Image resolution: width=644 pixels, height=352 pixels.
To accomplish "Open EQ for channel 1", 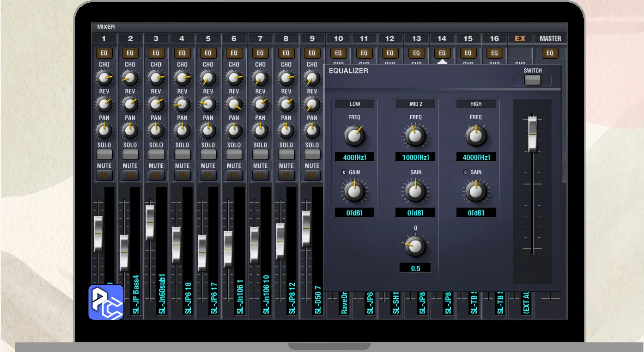I will pyautogui.click(x=104, y=53).
